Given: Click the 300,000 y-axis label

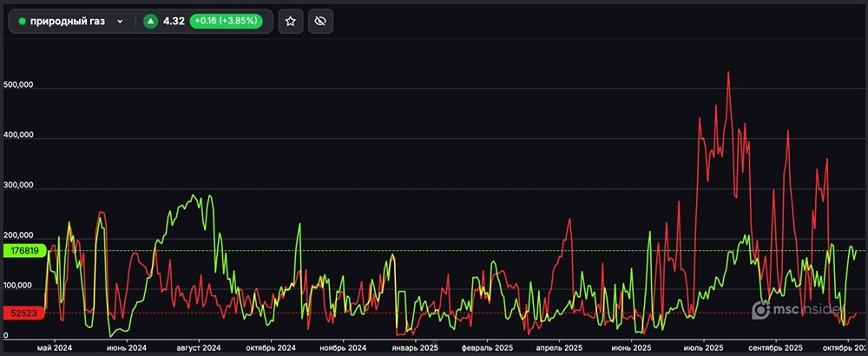Looking at the screenshot, I should point(18,185).
